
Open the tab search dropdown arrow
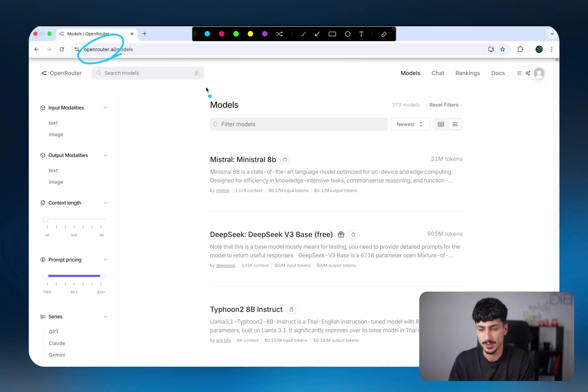[552, 34]
